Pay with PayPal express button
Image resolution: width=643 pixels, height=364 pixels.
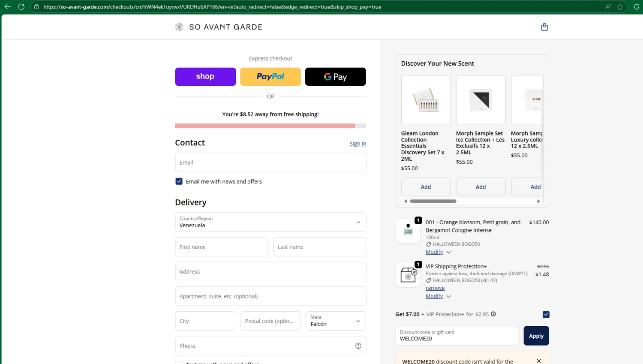point(270,77)
